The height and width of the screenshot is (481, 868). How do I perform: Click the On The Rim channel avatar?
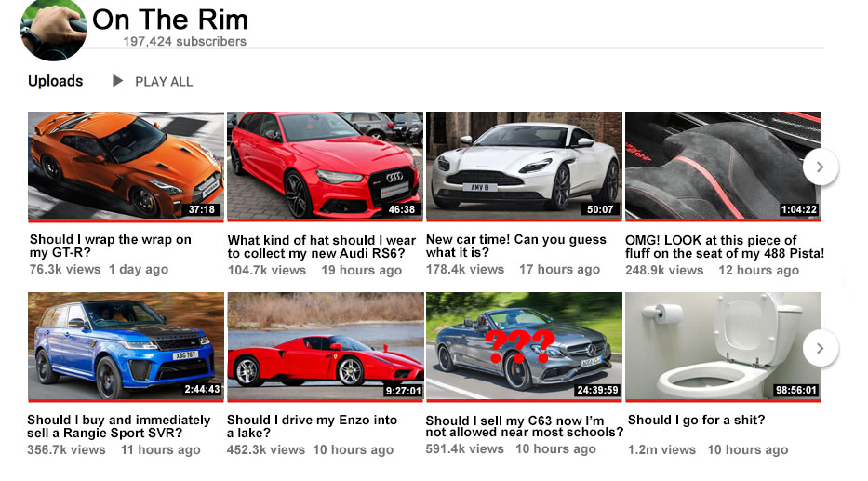[53, 29]
